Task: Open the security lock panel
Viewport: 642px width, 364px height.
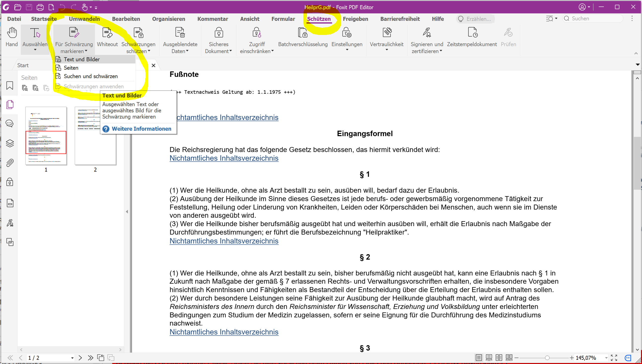Action: coord(10,182)
